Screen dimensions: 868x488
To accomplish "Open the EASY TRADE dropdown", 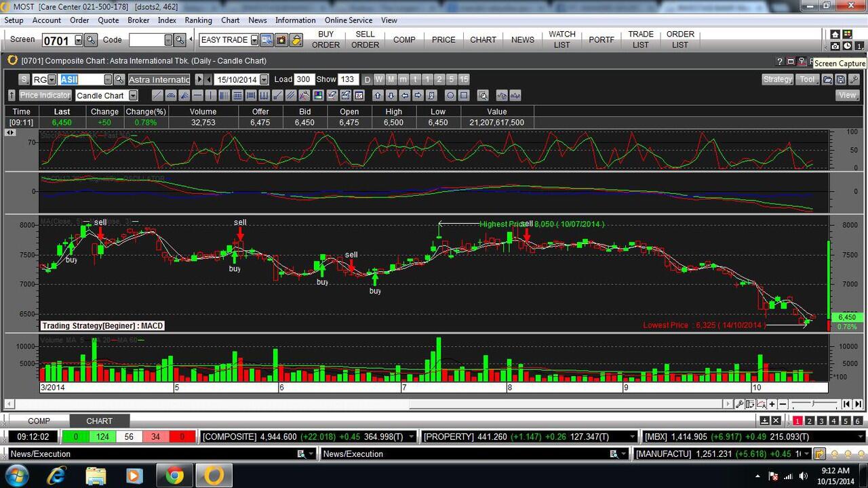I will (254, 40).
